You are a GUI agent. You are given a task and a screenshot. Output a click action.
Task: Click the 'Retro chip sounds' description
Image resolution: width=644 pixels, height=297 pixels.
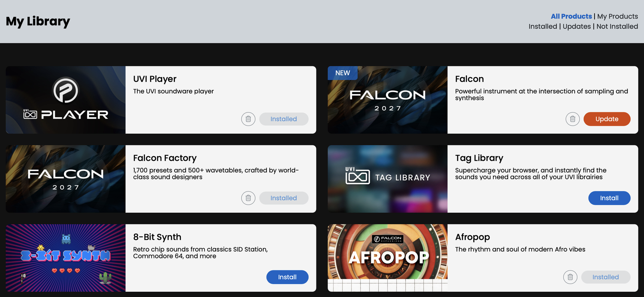[x=200, y=252]
